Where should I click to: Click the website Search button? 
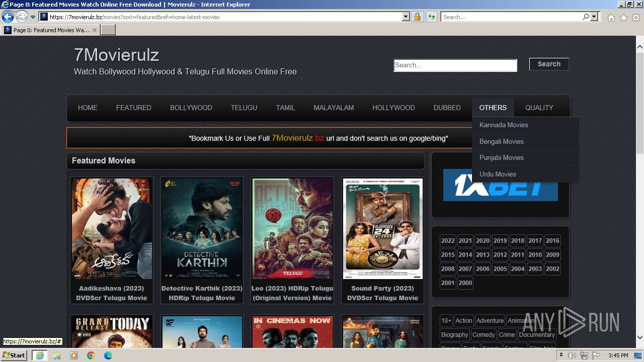(549, 64)
